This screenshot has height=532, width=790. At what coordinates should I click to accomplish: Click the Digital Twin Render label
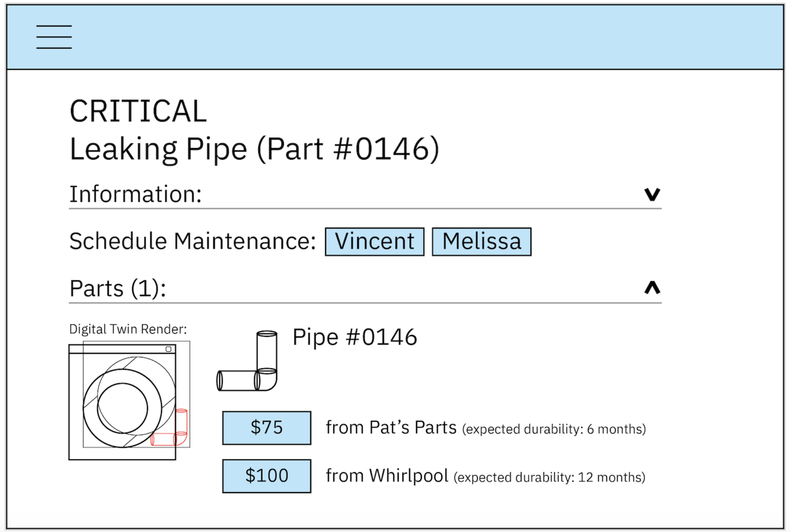coord(128,329)
